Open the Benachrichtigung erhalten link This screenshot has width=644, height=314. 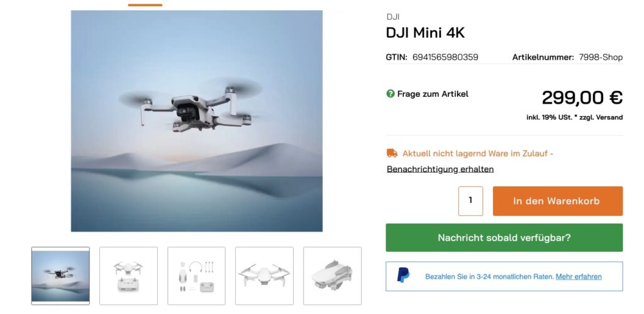pyautogui.click(x=440, y=170)
